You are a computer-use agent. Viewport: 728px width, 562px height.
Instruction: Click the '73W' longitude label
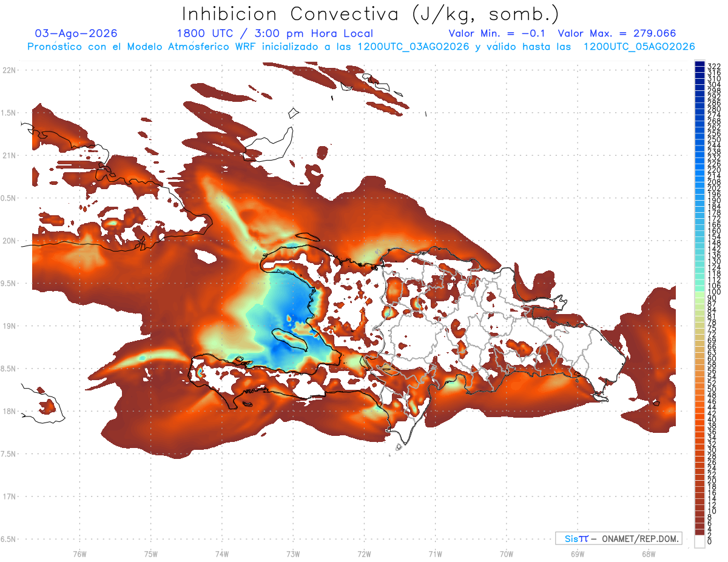(293, 554)
